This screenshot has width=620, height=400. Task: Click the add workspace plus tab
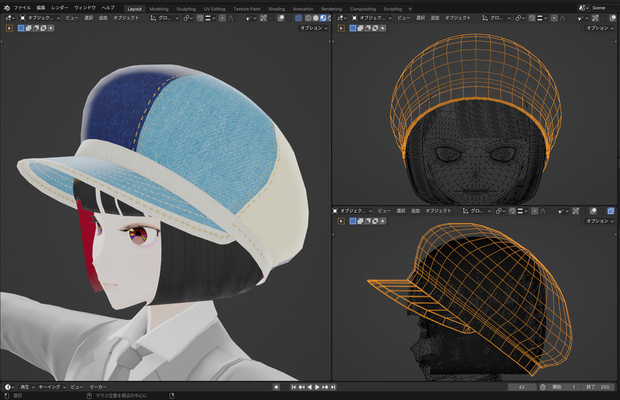coord(410,9)
